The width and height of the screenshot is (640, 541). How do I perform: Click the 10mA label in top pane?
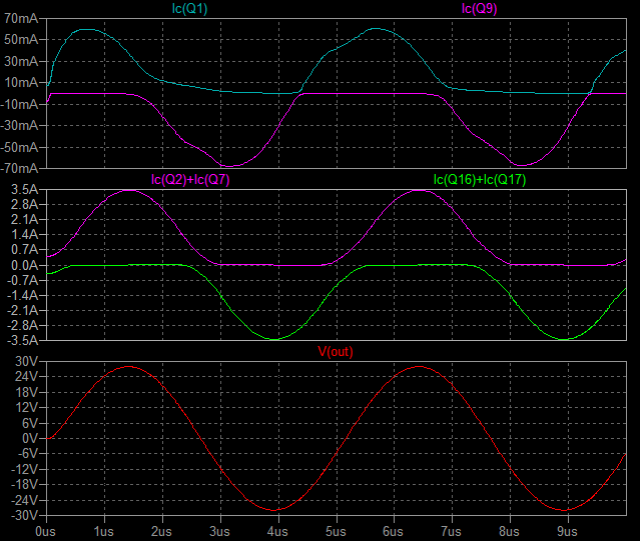tap(21, 83)
